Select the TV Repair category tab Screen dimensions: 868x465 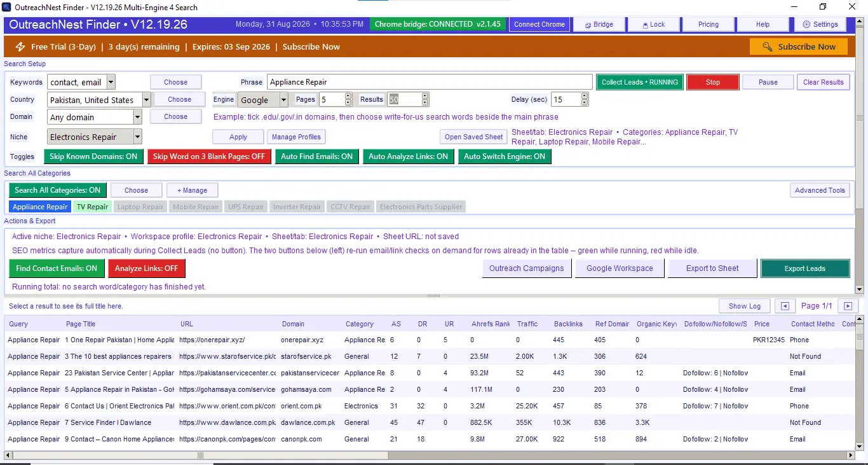point(92,207)
